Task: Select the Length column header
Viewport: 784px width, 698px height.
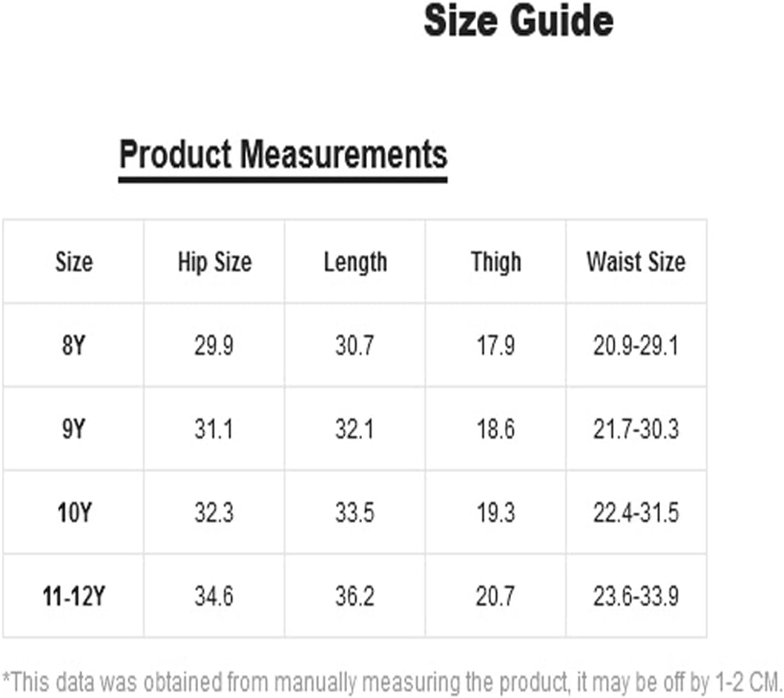Action: point(355,263)
